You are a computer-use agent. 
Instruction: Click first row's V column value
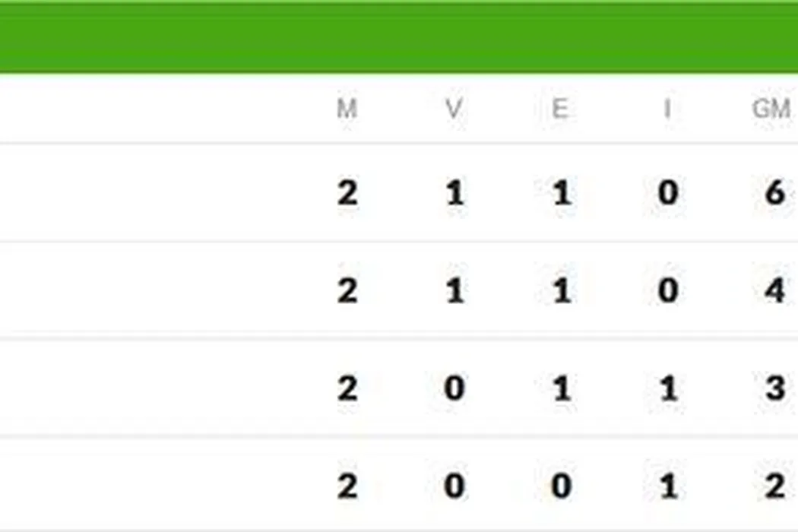tap(454, 193)
